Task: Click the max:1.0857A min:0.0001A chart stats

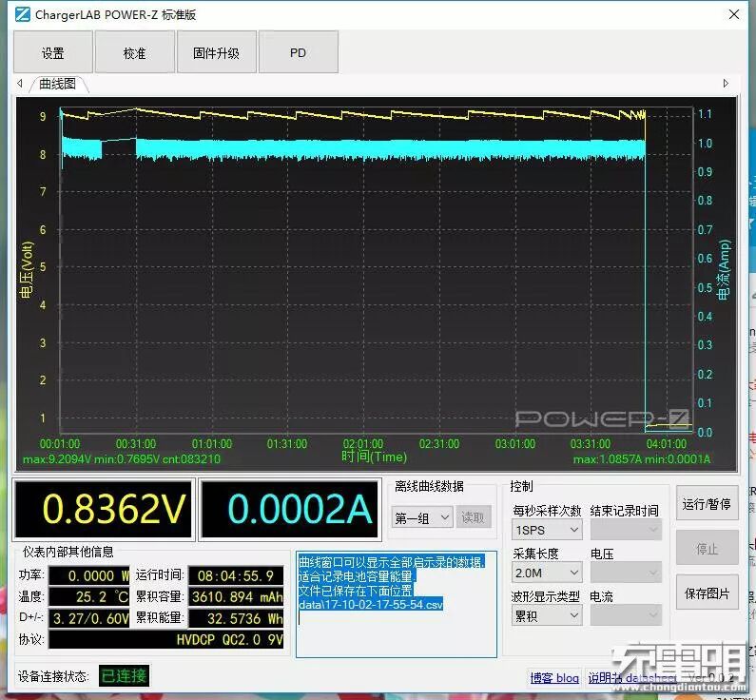Action: (x=641, y=459)
